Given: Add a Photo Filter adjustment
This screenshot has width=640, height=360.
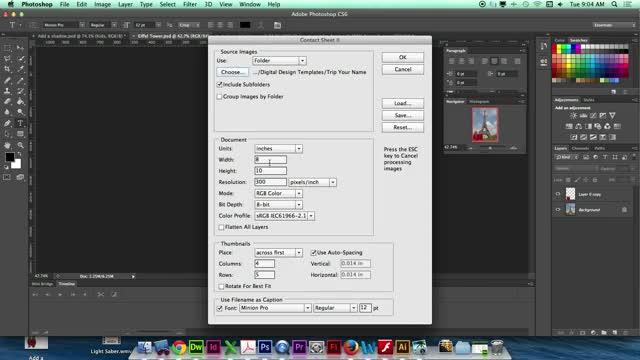Looking at the screenshot, I should coord(598,126).
